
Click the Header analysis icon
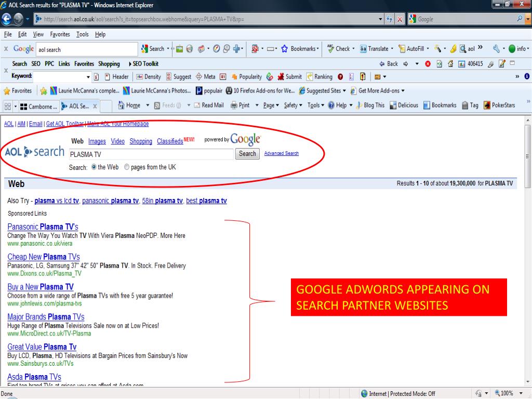tap(107, 77)
